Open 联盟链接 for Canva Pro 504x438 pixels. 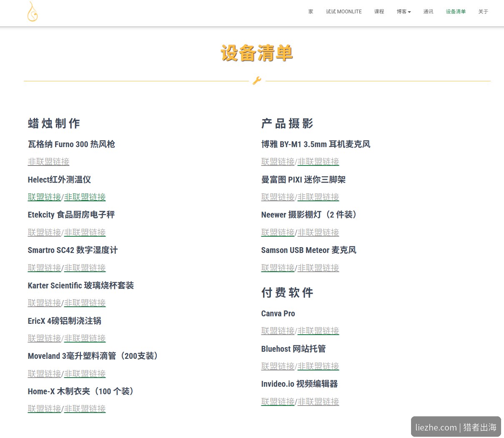(x=278, y=331)
